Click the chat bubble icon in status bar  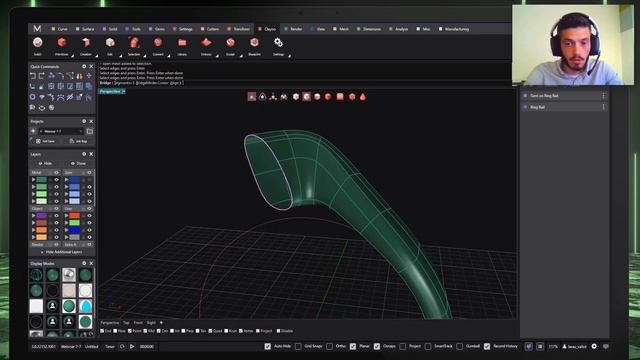point(606,346)
